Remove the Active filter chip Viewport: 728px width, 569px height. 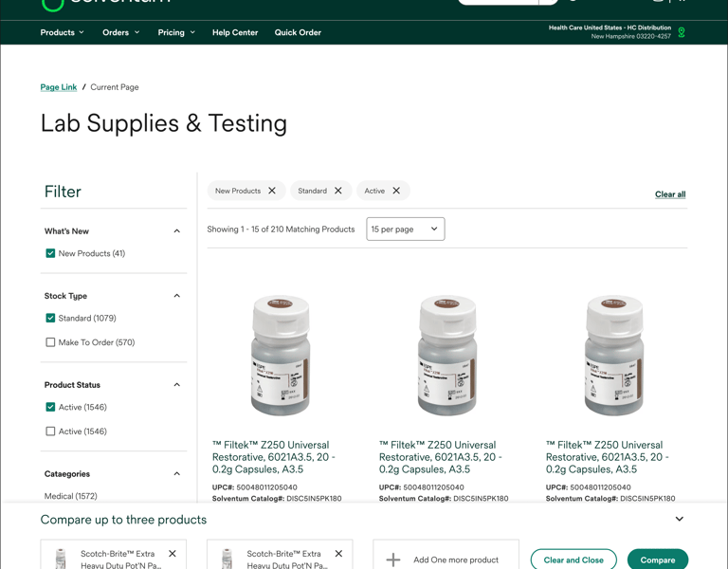coord(396,191)
